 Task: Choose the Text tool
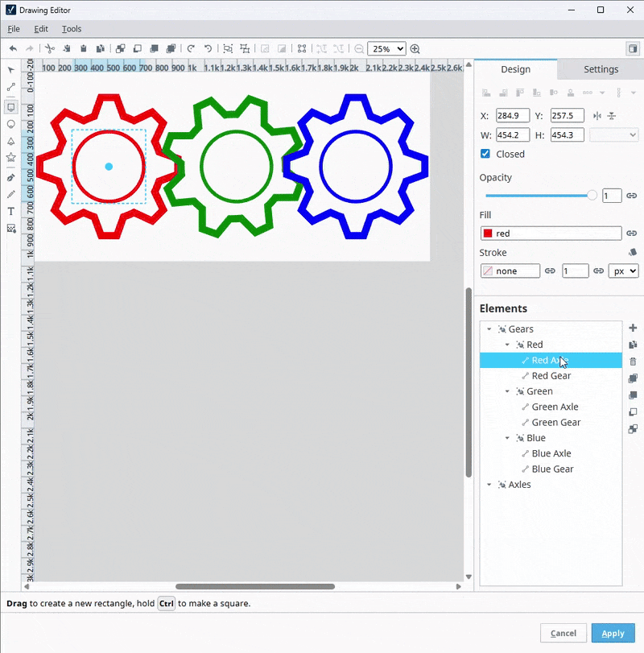[x=11, y=211]
